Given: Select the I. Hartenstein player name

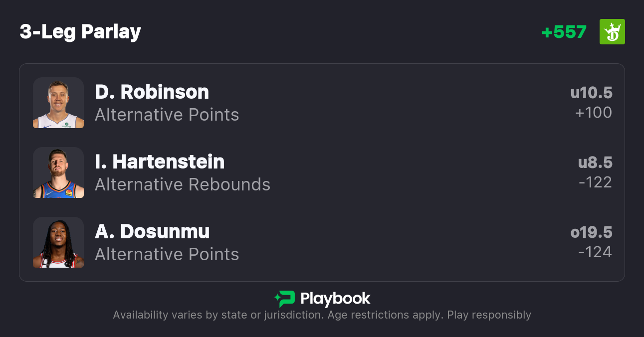Looking at the screenshot, I should point(160,162).
